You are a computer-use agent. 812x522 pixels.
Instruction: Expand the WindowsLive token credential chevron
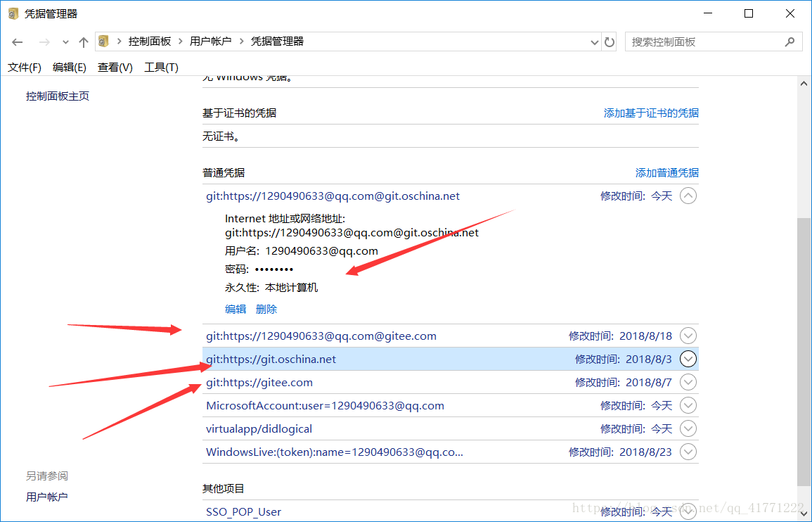[688, 452]
